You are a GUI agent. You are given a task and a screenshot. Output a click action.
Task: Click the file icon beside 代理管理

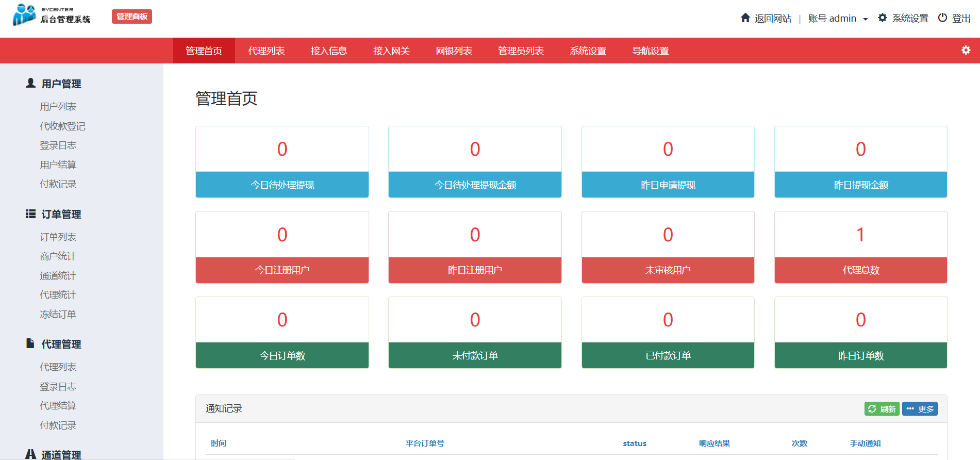(x=30, y=343)
